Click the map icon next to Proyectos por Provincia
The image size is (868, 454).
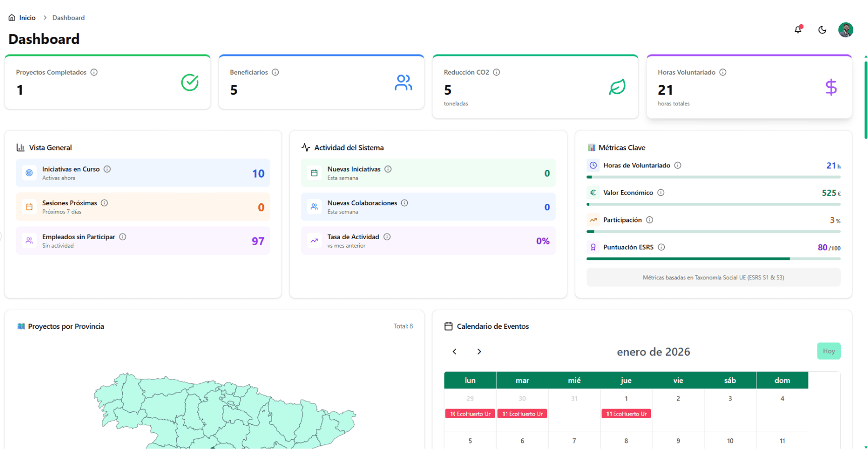[x=21, y=326]
